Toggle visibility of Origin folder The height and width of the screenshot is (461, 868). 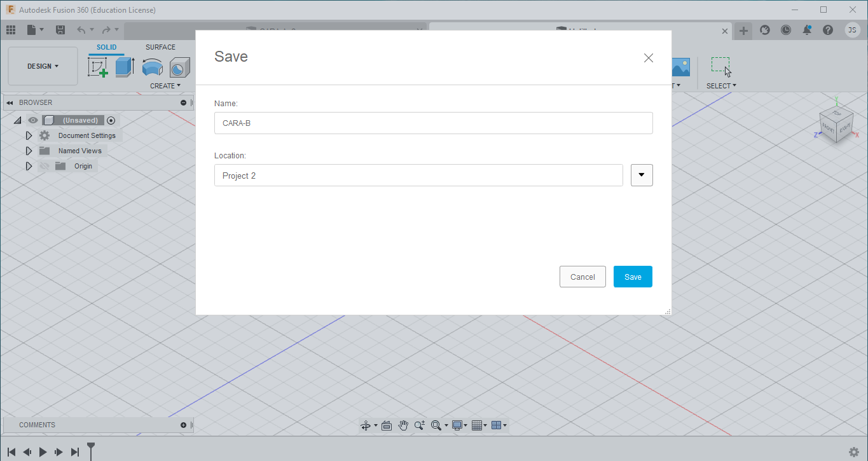(45, 166)
